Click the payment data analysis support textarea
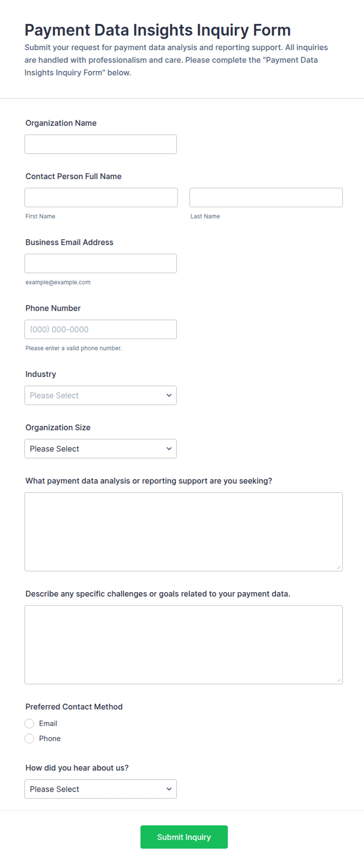This screenshot has height=868, width=364. (184, 532)
